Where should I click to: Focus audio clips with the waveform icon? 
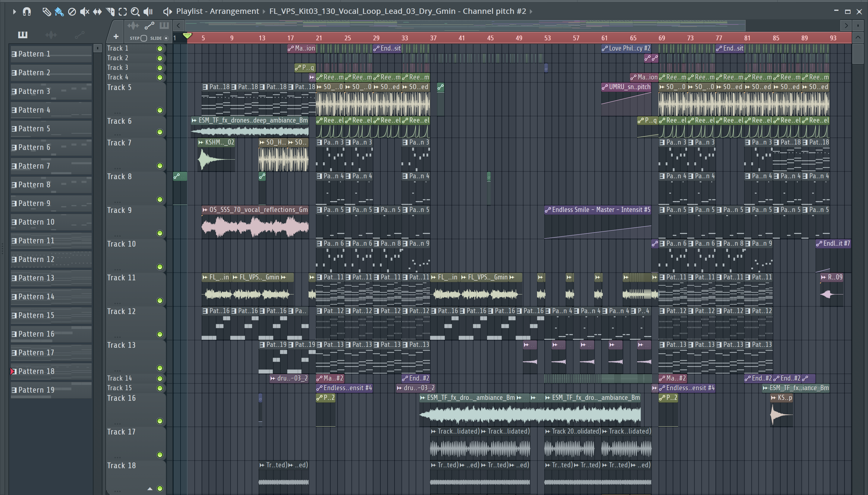[133, 26]
